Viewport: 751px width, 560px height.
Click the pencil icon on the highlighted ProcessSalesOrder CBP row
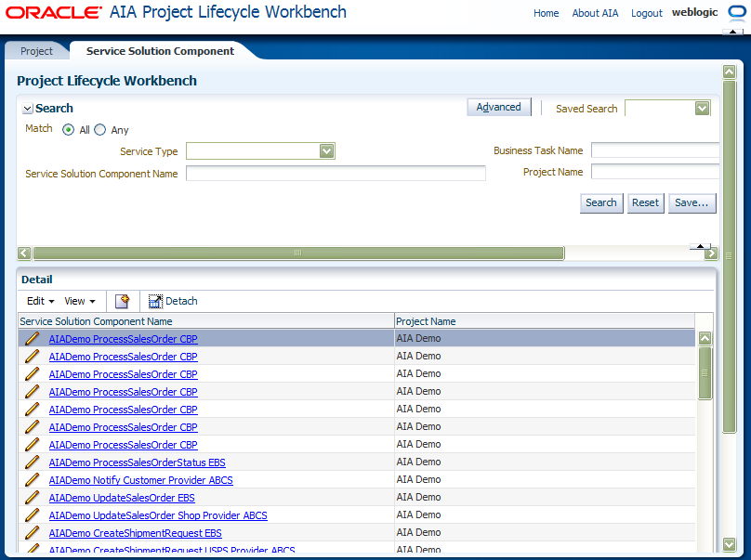pos(33,338)
